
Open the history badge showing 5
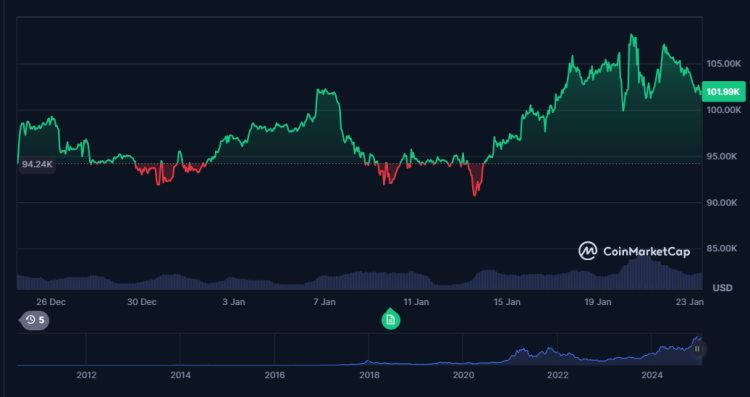tap(34, 320)
